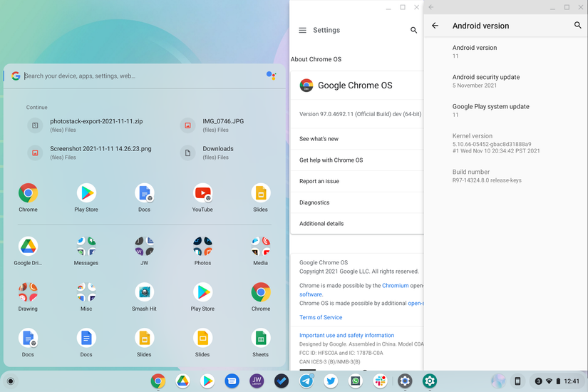This screenshot has width=588, height=392.
Task: Select Additional details in About Chrome OS
Action: point(321,224)
